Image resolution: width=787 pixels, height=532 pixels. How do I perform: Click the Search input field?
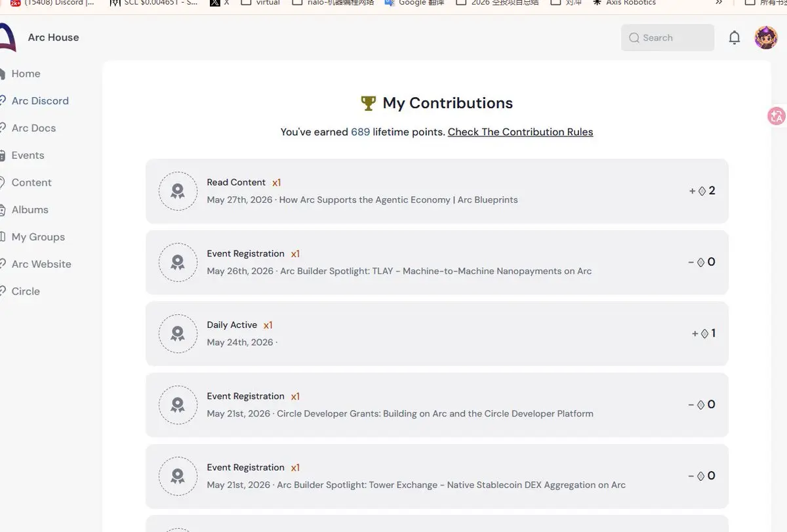(x=668, y=38)
